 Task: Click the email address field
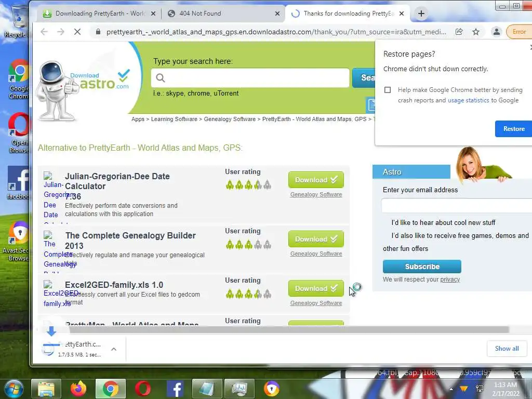click(x=457, y=206)
